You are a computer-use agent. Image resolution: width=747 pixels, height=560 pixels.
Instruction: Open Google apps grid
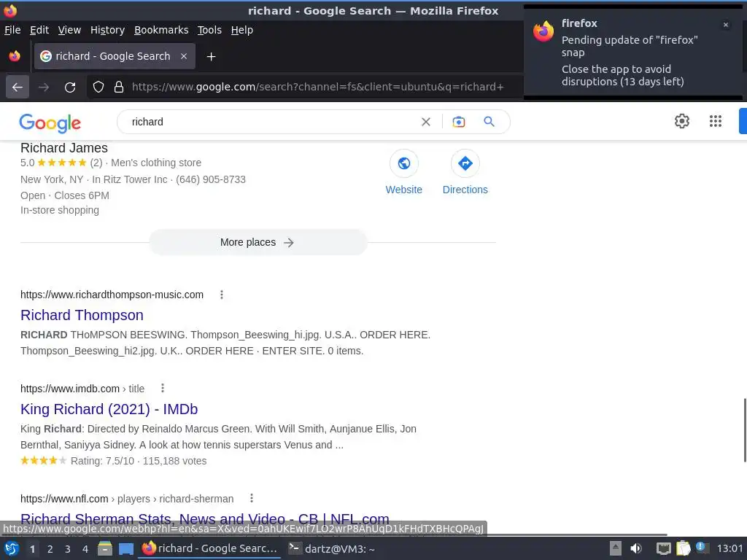(x=716, y=121)
